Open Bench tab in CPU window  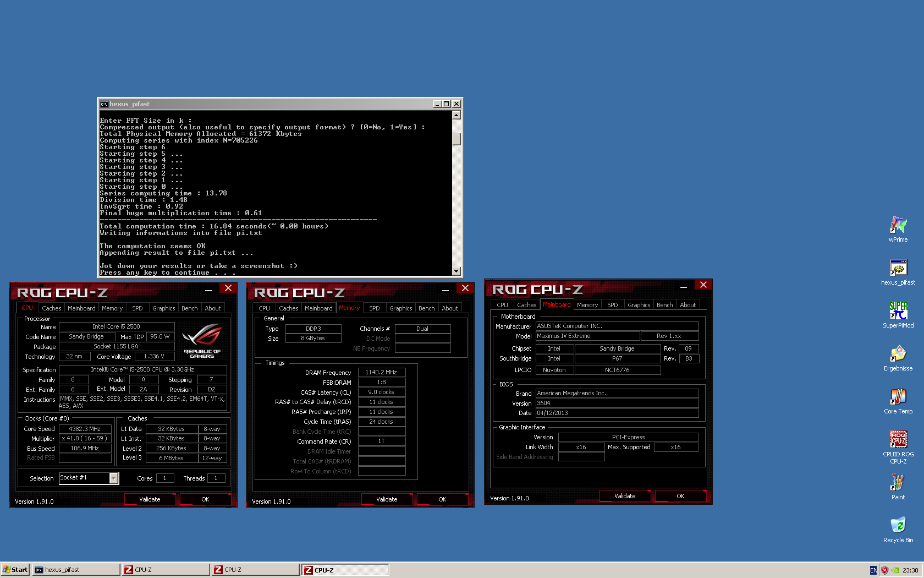point(190,308)
